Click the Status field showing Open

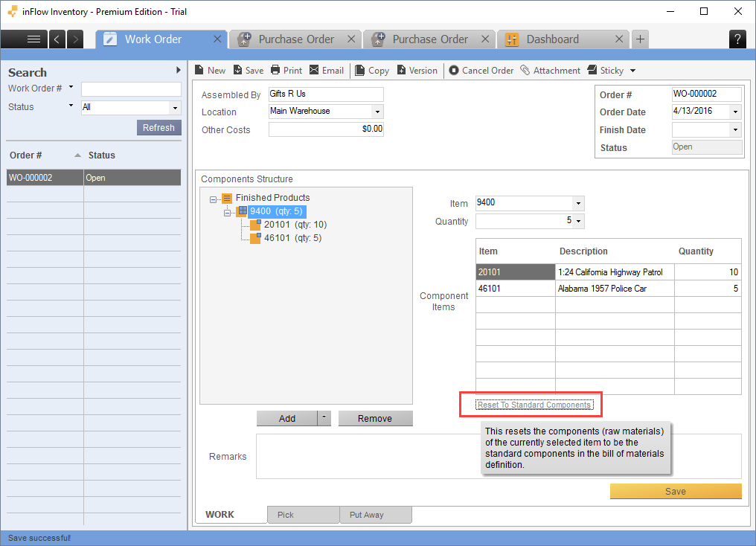click(x=707, y=147)
